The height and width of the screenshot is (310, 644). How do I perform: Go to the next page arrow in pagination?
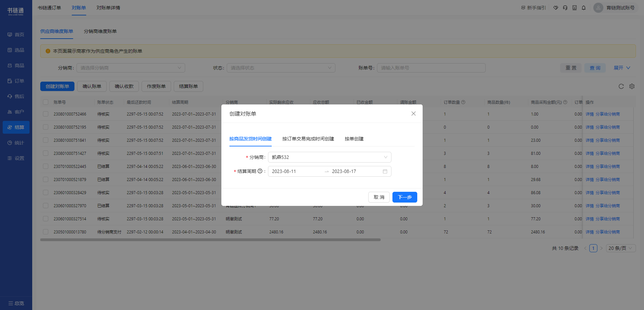coord(601,248)
